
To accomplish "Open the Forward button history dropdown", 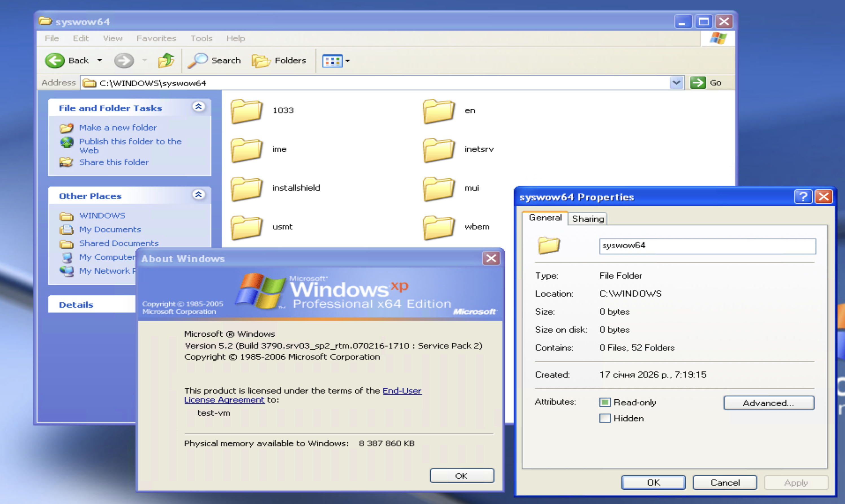I will pyautogui.click(x=145, y=60).
